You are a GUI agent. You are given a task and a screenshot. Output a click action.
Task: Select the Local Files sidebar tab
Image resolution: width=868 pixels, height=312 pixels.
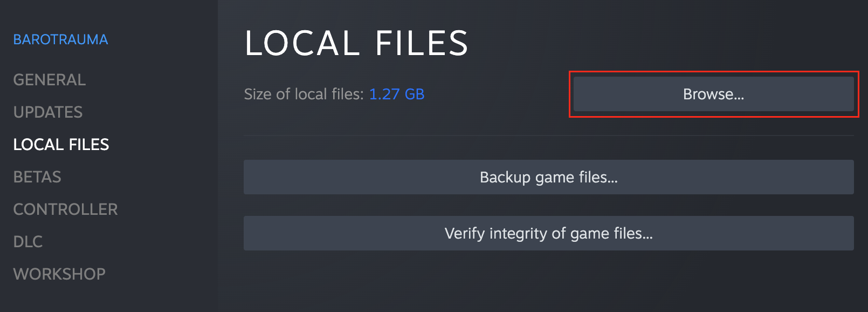click(x=61, y=145)
